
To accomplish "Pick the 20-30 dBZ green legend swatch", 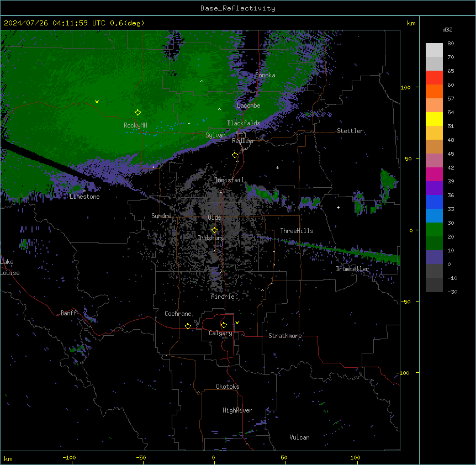I will pyautogui.click(x=434, y=230).
